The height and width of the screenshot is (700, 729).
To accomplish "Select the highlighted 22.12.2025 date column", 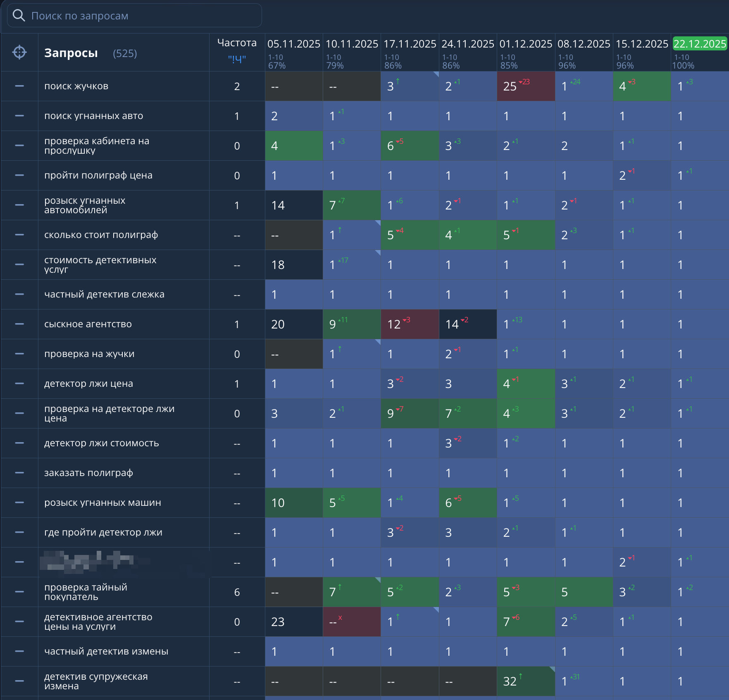I will pos(699,44).
